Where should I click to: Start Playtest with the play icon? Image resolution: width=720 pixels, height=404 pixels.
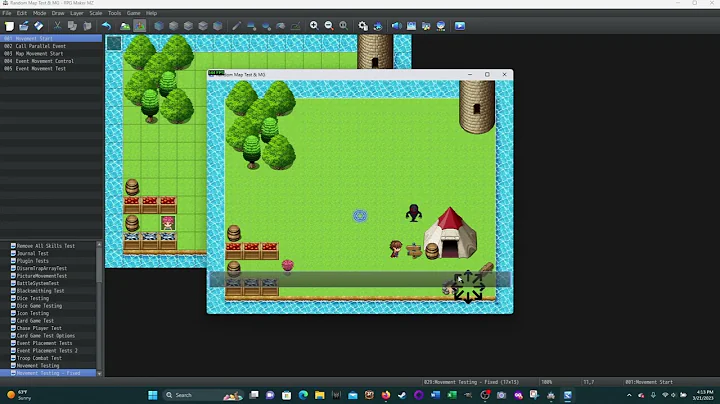(x=460, y=26)
